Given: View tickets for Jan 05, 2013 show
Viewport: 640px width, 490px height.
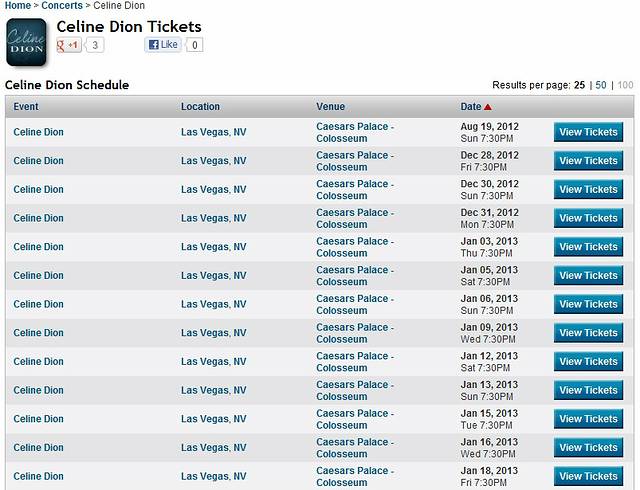Looking at the screenshot, I should [x=588, y=275].
